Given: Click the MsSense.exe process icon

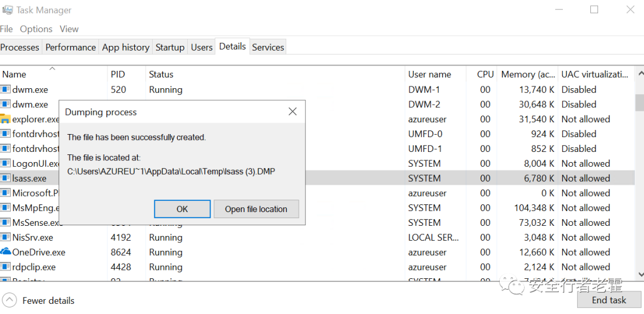Looking at the screenshot, I should coord(5,222).
